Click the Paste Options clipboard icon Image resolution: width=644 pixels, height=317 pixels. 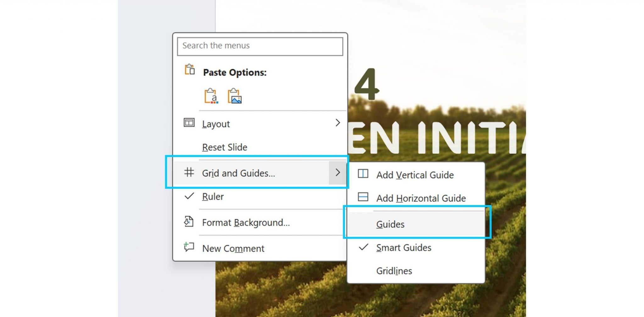click(190, 70)
